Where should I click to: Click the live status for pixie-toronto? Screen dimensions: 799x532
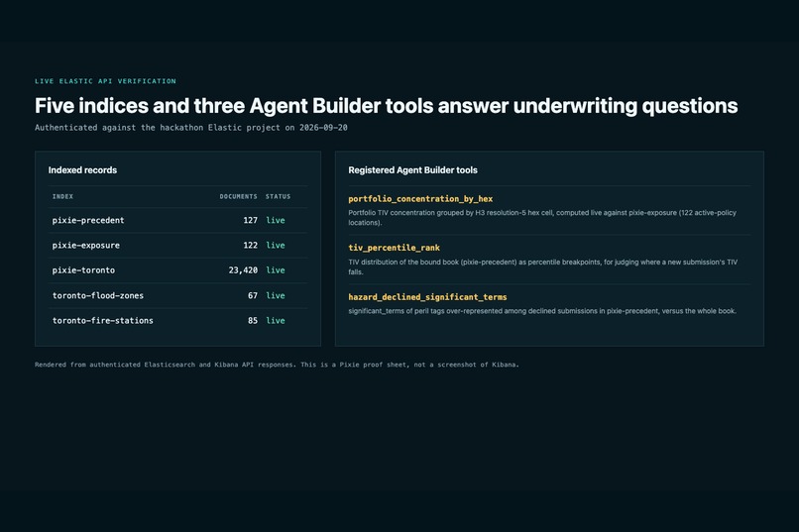coord(276,270)
